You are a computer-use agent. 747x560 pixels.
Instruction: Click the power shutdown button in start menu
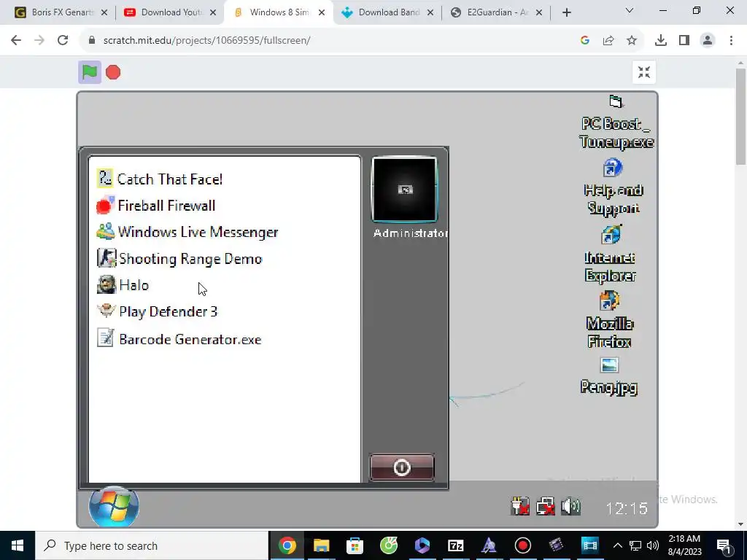(402, 467)
